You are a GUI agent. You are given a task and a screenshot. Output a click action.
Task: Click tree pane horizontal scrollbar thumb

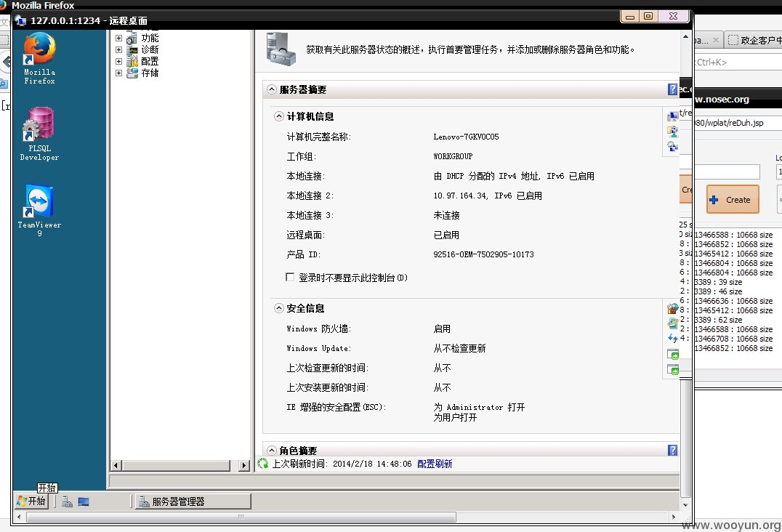[x=176, y=465]
